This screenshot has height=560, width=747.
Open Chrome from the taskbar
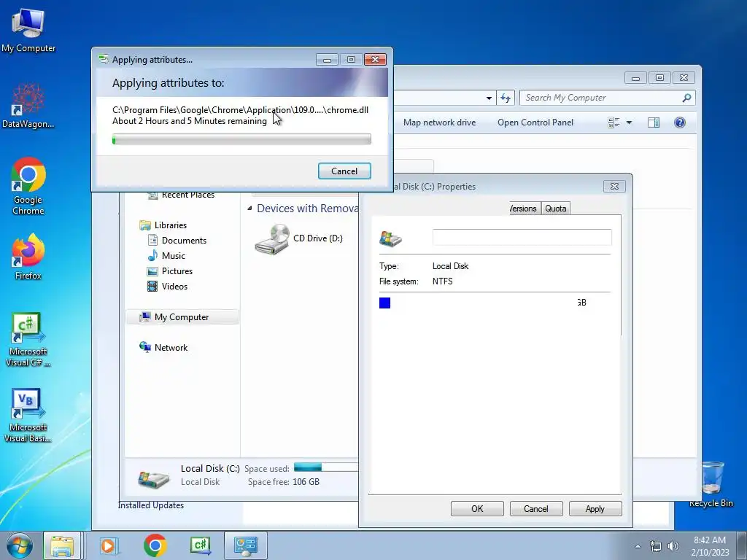point(155,545)
